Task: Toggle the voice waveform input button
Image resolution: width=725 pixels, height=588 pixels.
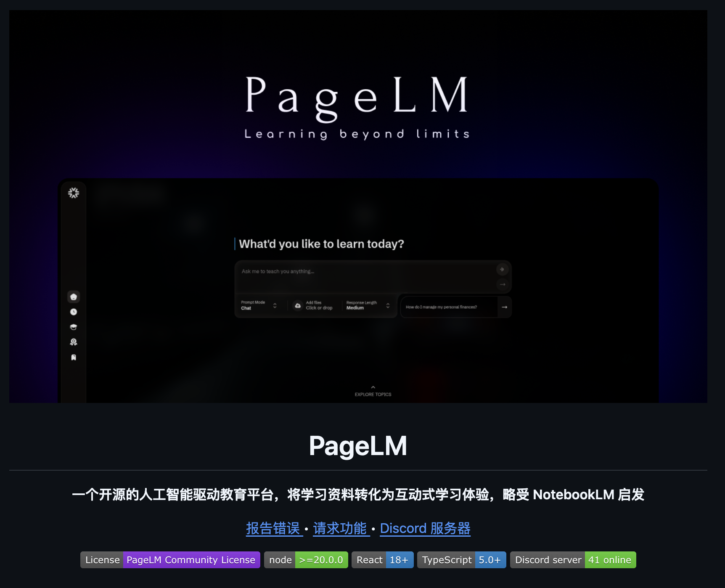Action: [x=502, y=269]
